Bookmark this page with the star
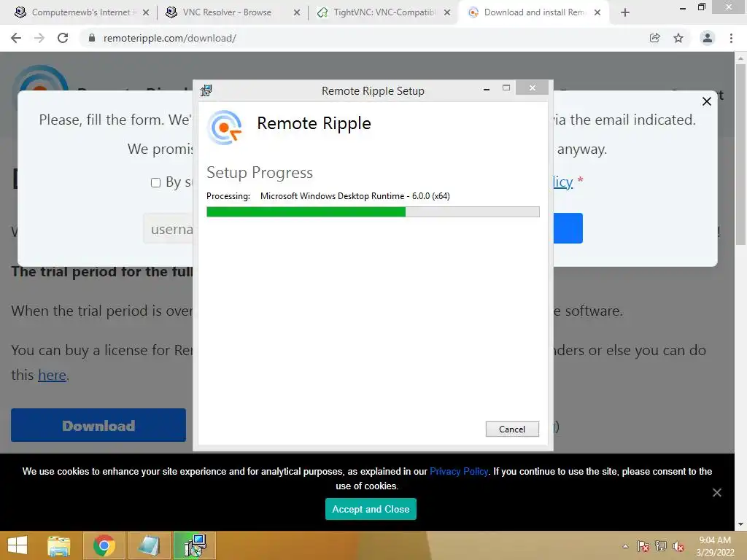Image resolution: width=747 pixels, height=560 pixels. point(678,38)
